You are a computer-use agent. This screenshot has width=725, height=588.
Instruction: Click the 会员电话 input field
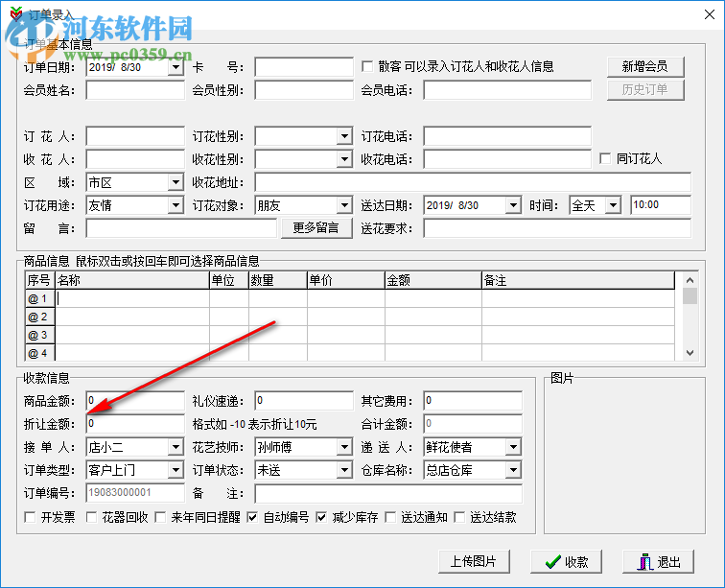point(507,90)
